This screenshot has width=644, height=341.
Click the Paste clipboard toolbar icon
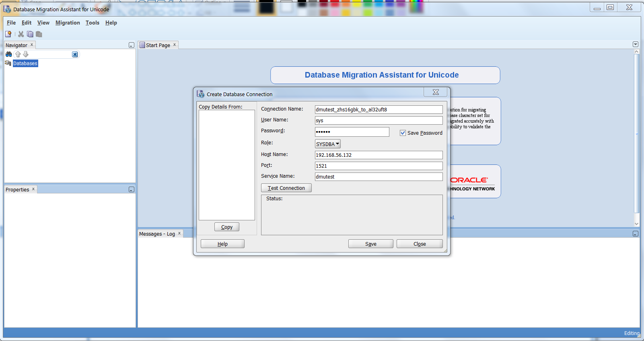point(39,34)
